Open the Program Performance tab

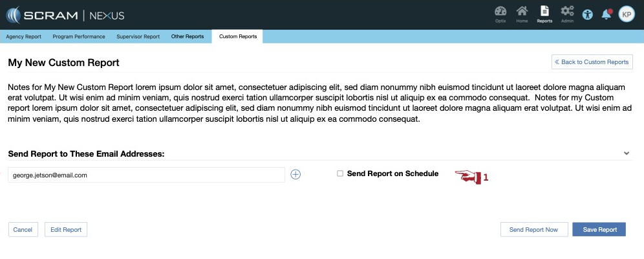click(x=79, y=37)
